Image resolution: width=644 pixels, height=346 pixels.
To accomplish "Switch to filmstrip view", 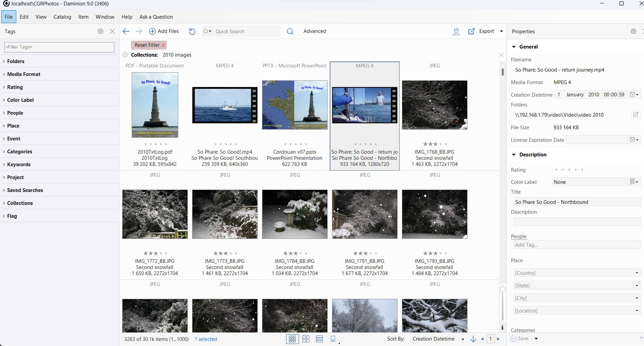I will (x=333, y=339).
